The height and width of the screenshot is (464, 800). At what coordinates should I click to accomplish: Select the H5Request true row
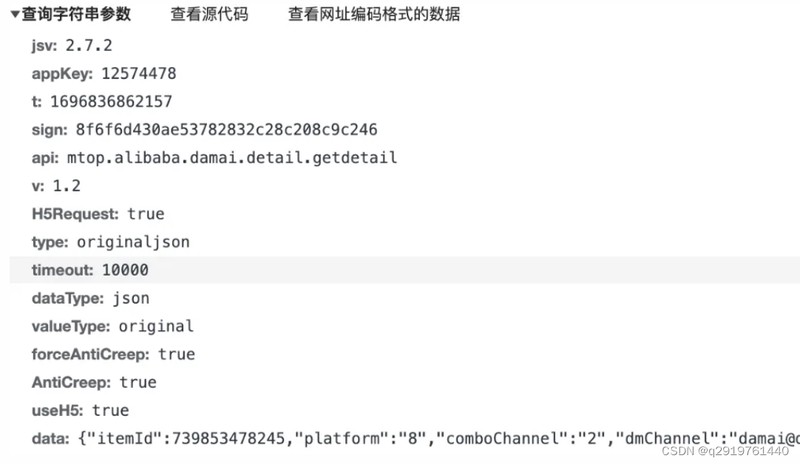98,213
